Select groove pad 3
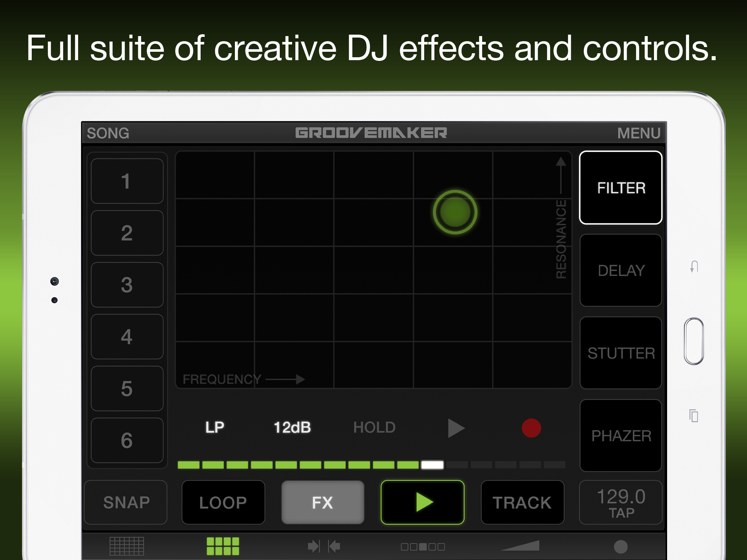Screen dimensions: 747x560 (x=127, y=285)
